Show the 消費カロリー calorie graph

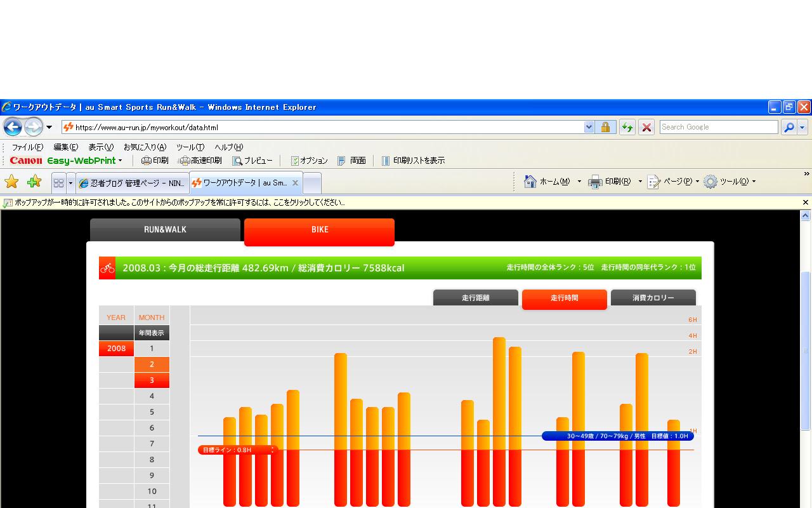[653, 298]
